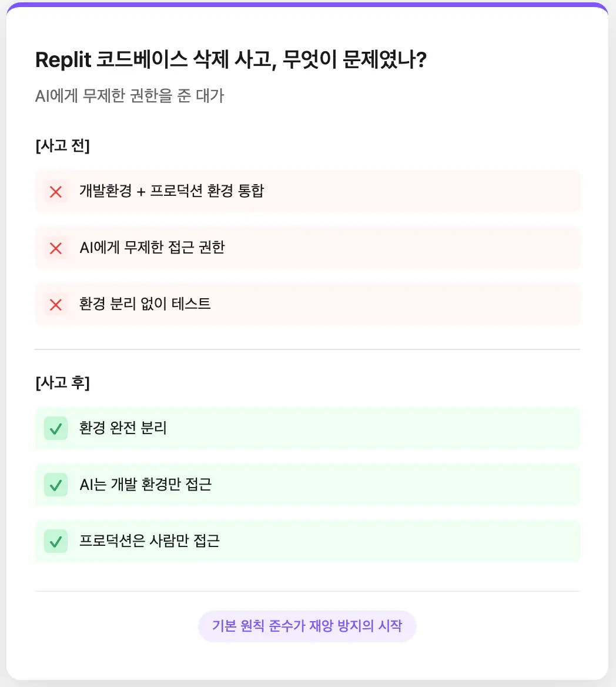
Task: Select the [사고 전] section header
Action: point(62,146)
